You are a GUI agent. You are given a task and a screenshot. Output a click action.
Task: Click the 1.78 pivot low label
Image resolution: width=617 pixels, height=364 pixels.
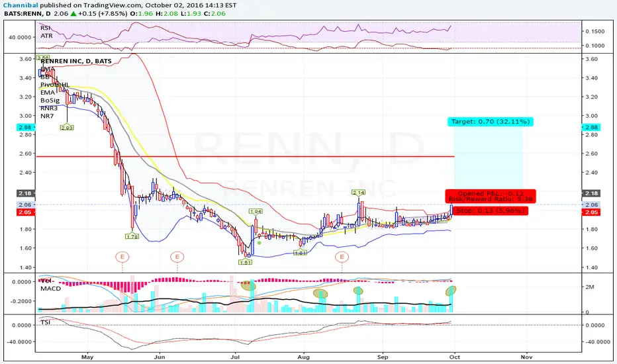(132, 236)
